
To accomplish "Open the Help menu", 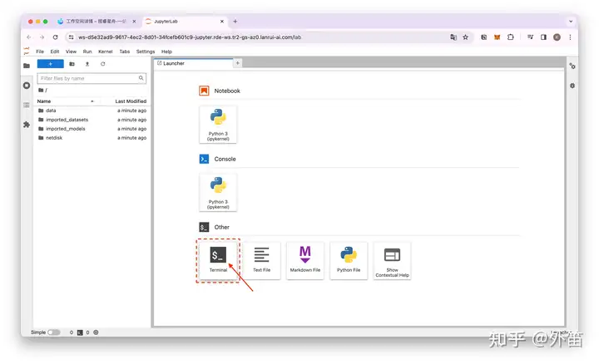I will (166, 52).
